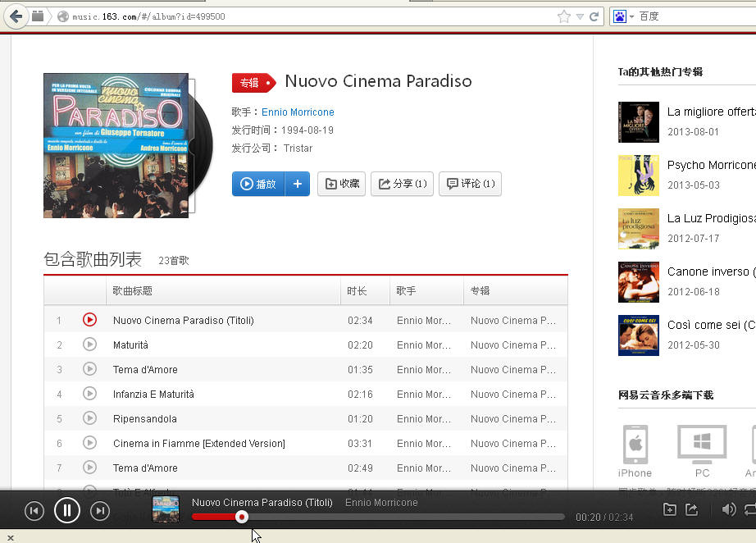Open La Luz Prodigiosa album thumbnail
The width and height of the screenshot is (756, 543).
(x=639, y=229)
